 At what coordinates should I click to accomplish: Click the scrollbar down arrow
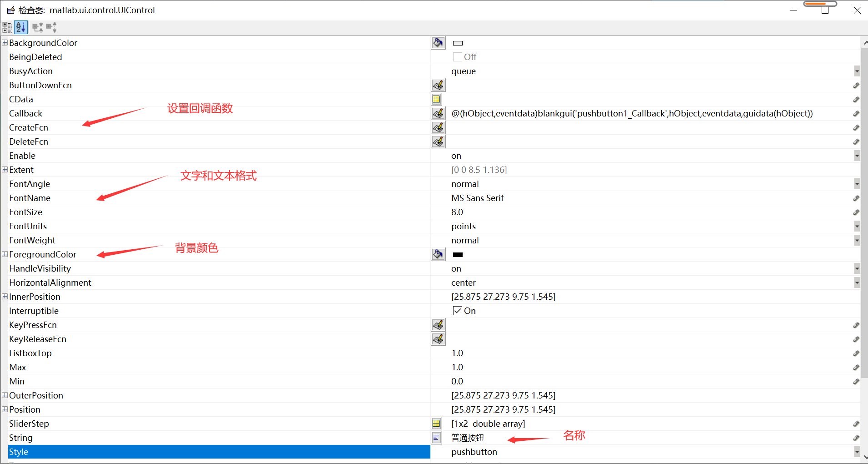tap(865, 457)
